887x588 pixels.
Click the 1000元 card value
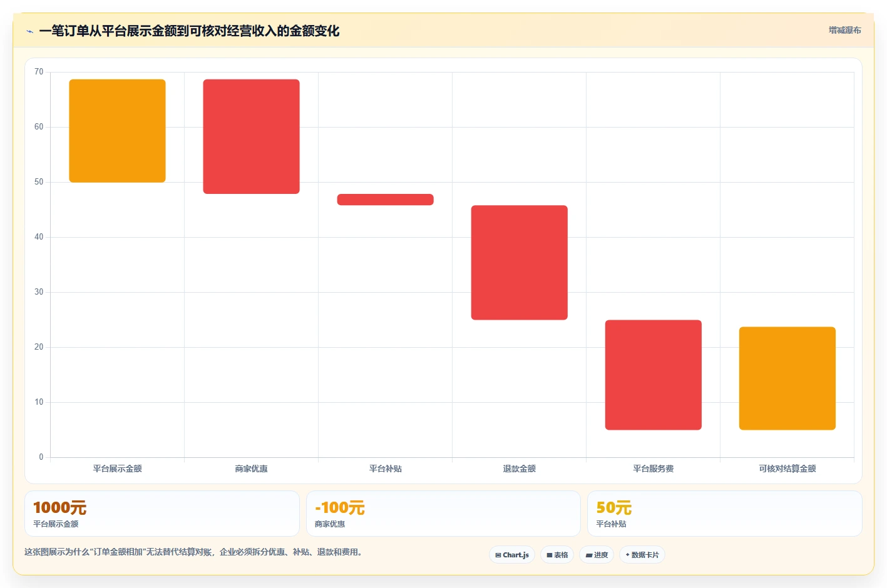(x=59, y=507)
